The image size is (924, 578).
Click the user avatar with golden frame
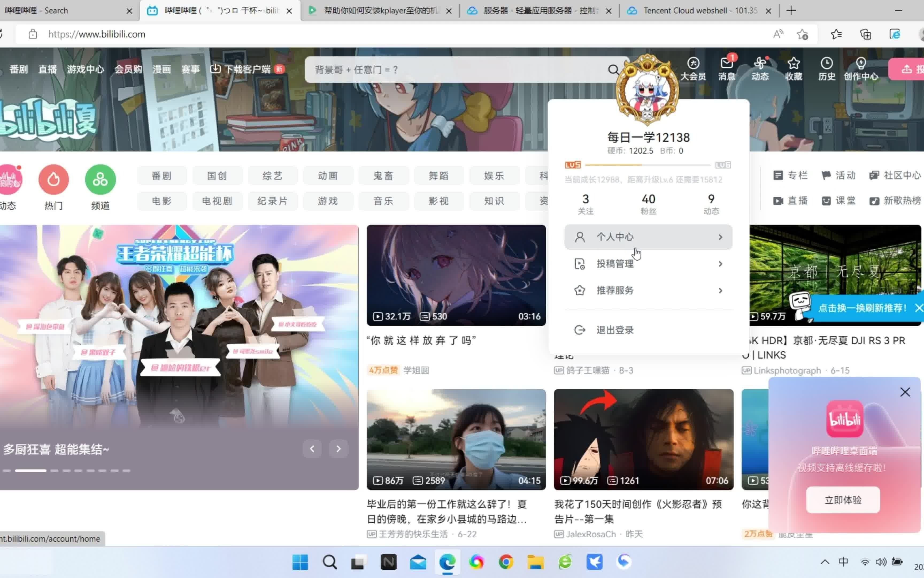[x=647, y=90]
